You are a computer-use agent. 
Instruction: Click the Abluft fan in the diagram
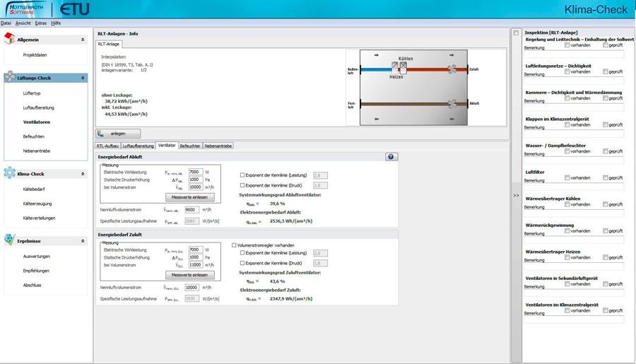pyautogui.click(x=452, y=104)
